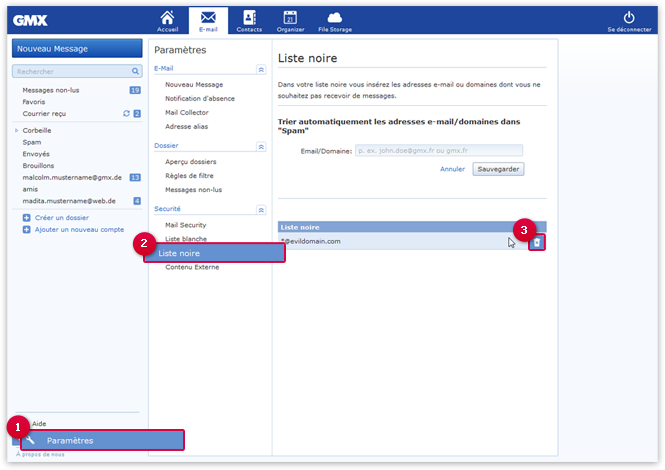This screenshot has height=470, width=665.
Task: Open Contenu Externe settings
Action: click(x=192, y=267)
